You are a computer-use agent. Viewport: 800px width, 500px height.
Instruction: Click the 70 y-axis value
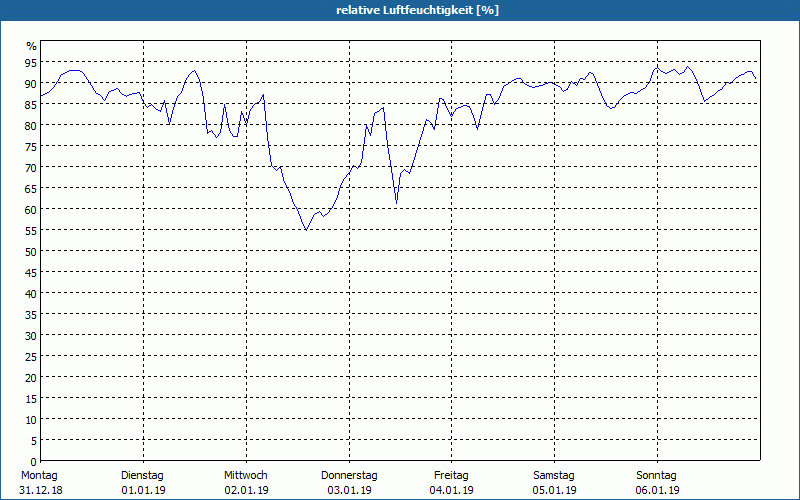pyautogui.click(x=31, y=168)
